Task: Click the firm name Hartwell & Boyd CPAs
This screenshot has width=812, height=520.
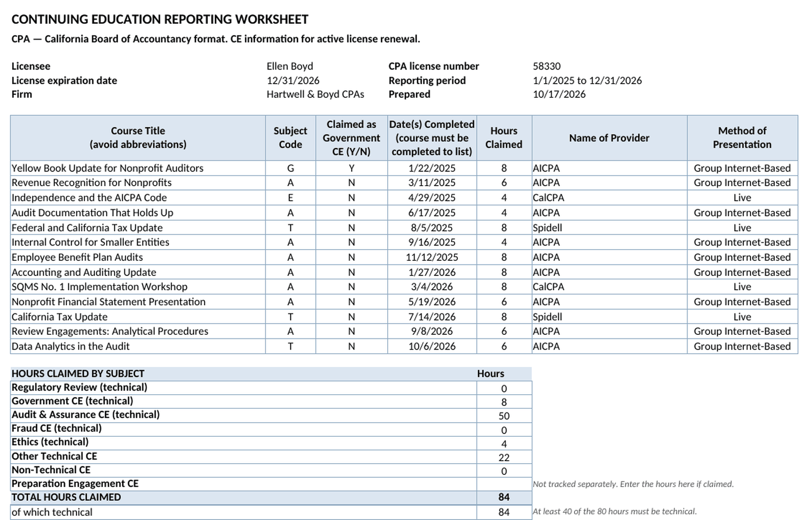Action: coord(315,94)
